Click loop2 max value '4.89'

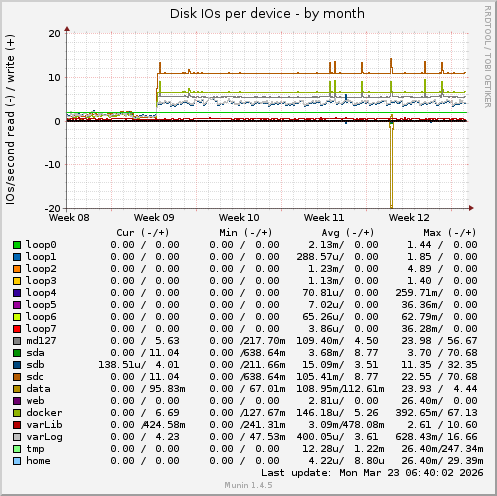click(x=419, y=269)
